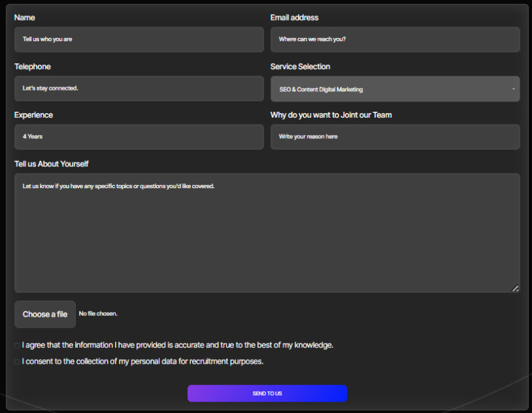The width and height of the screenshot is (532, 413).
Task: Click inside the Tell us About Yourself textarea
Action: [267, 233]
